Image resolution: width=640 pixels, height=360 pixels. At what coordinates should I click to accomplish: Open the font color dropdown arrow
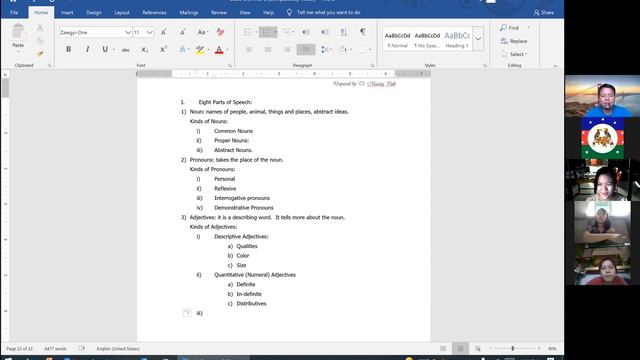[x=227, y=50]
